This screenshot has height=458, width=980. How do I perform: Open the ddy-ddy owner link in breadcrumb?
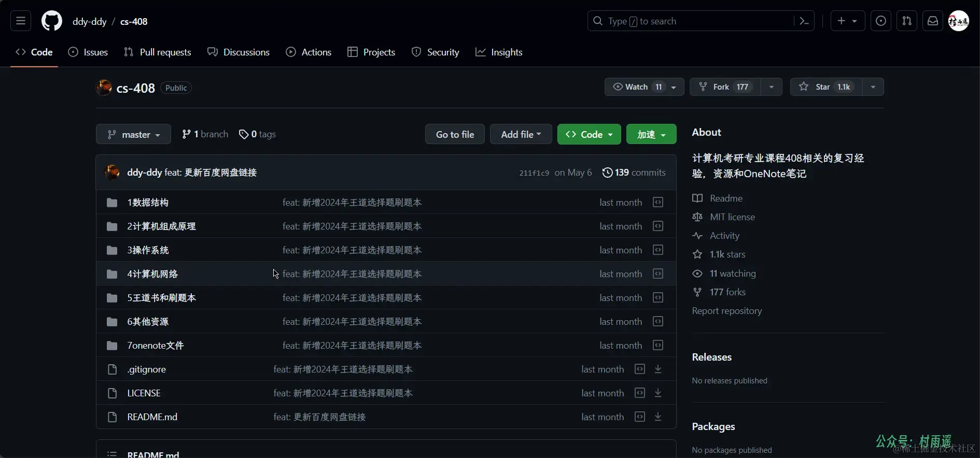(x=89, y=21)
